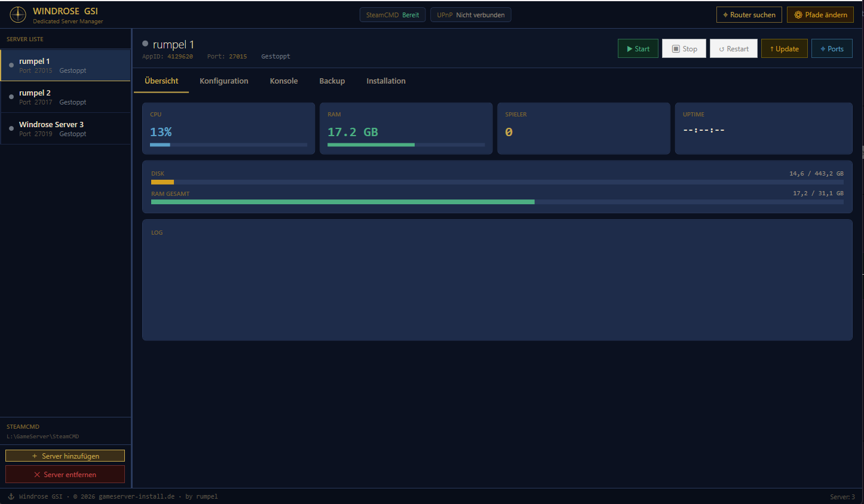
Task: Click the LOG panel area
Action: 497,280
